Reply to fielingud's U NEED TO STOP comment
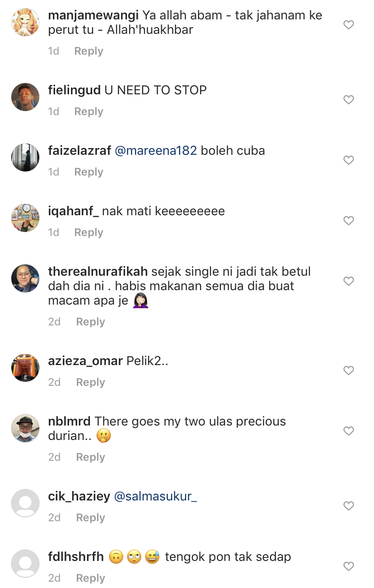374x588 pixels. click(x=89, y=111)
